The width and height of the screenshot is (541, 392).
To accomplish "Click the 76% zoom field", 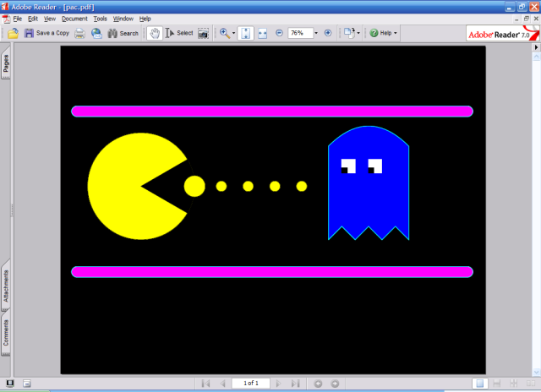I will coord(301,33).
